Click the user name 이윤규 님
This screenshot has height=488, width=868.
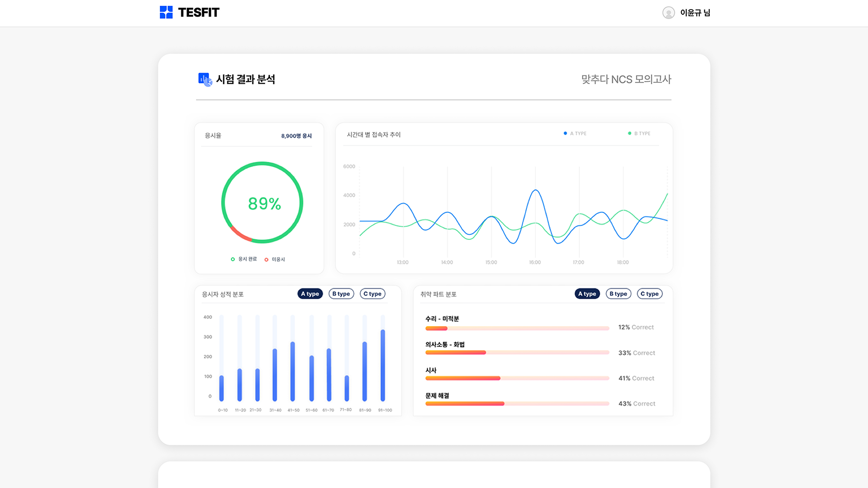click(x=695, y=13)
